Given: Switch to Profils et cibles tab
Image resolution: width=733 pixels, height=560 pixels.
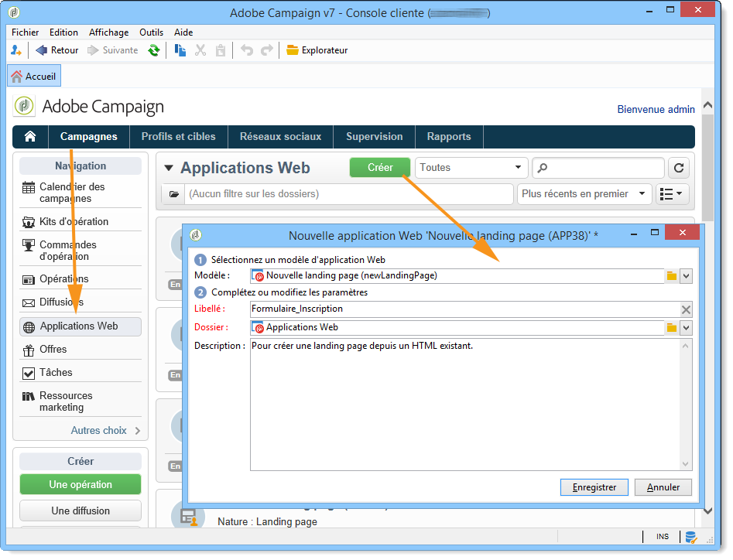Looking at the screenshot, I should pyautogui.click(x=179, y=136).
